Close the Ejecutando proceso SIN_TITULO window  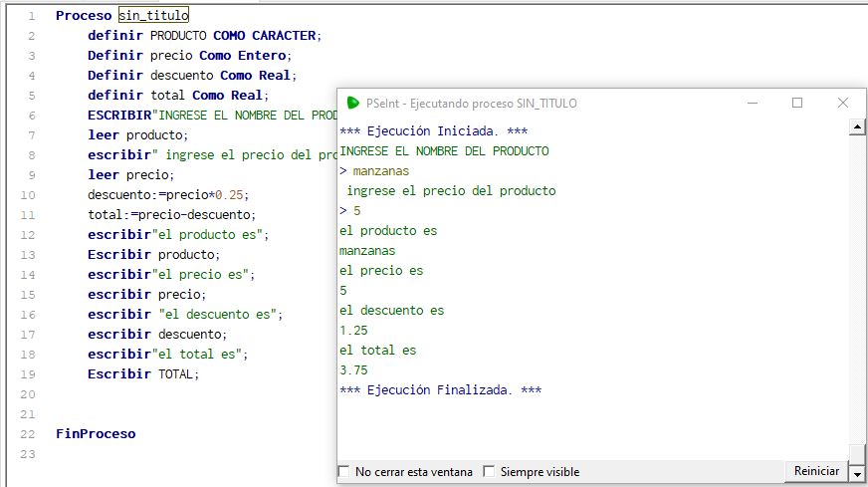(x=843, y=103)
